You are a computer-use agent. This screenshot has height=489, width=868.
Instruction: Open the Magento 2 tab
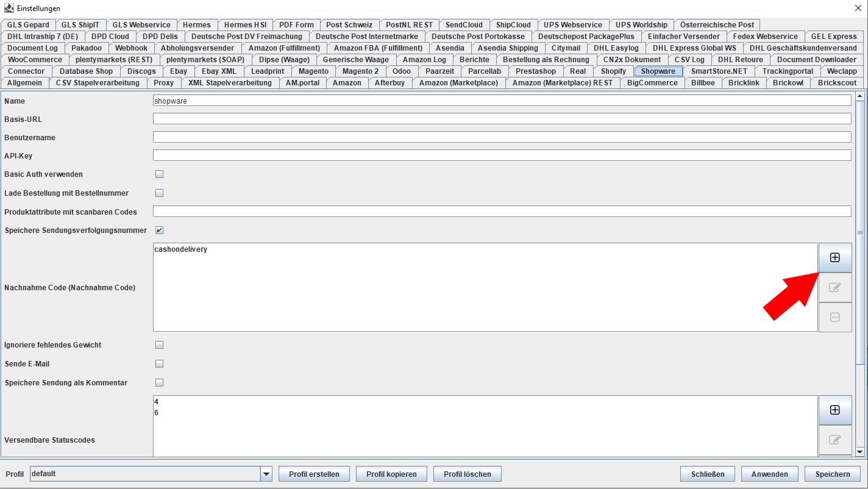pyautogui.click(x=360, y=71)
